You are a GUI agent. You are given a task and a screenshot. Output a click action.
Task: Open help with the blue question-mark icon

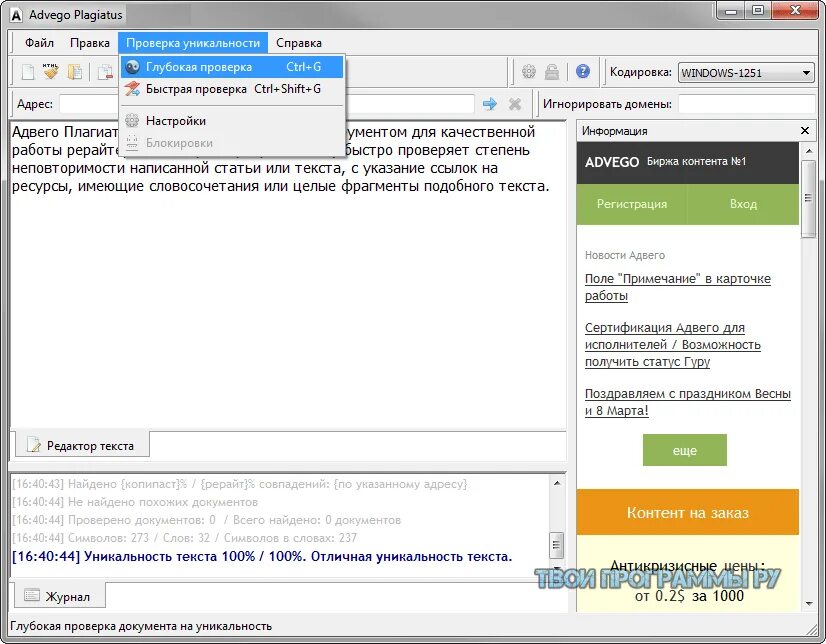583,71
